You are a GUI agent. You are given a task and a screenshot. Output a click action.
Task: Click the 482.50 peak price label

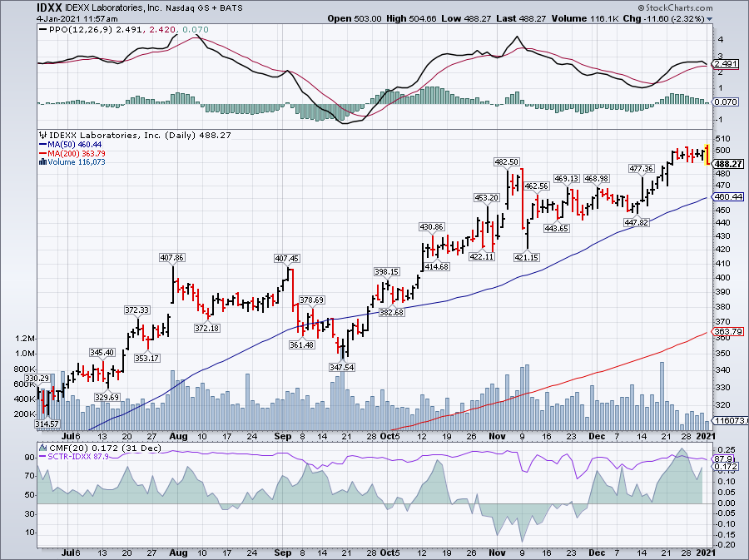506,162
